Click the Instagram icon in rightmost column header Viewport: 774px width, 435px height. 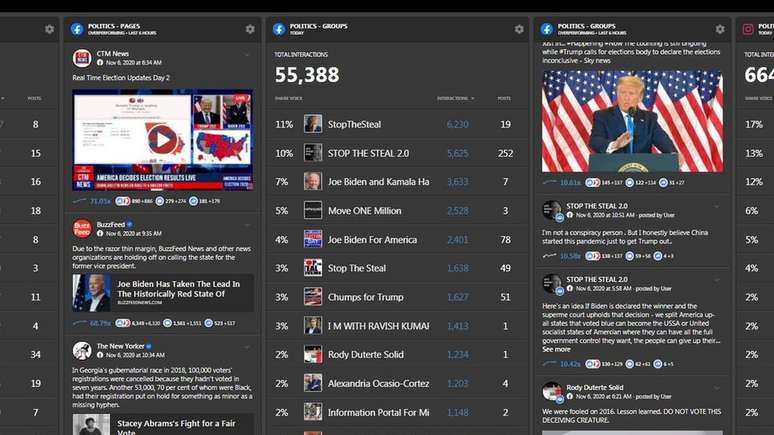748,29
